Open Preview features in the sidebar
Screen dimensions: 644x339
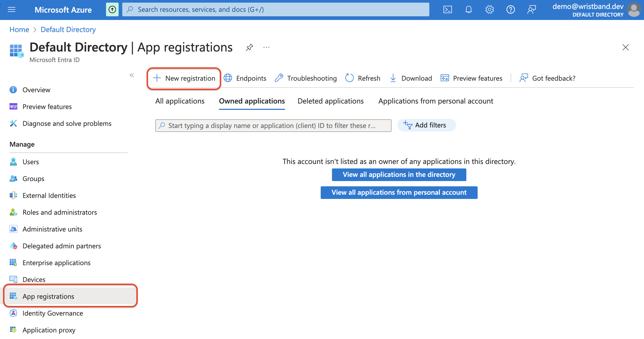pos(40,107)
